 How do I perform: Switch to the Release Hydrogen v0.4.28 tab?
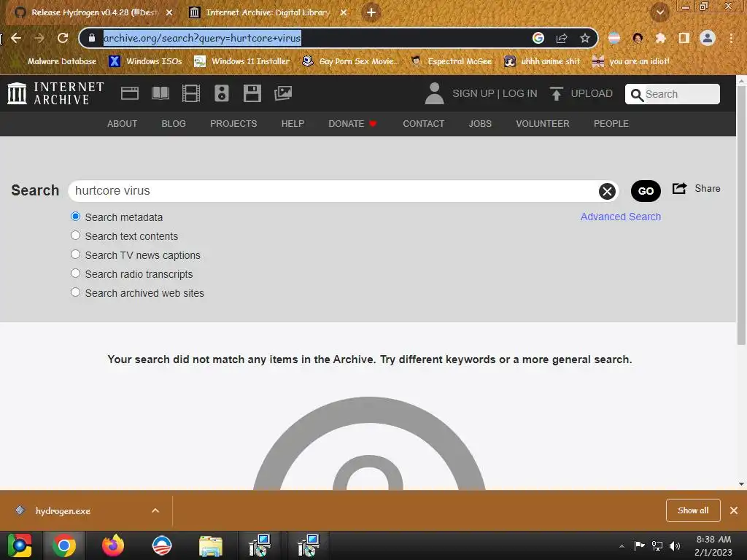pyautogui.click(x=93, y=12)
